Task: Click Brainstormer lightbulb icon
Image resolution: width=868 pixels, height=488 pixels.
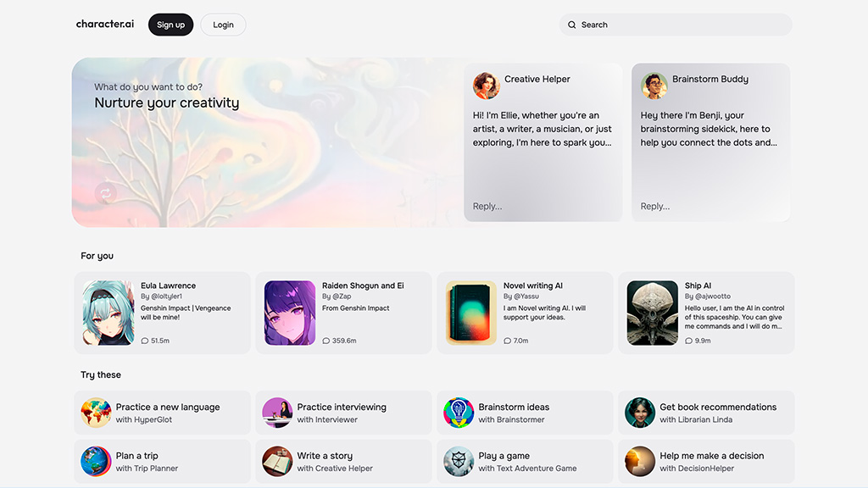Action: click(x=459, y=413)
